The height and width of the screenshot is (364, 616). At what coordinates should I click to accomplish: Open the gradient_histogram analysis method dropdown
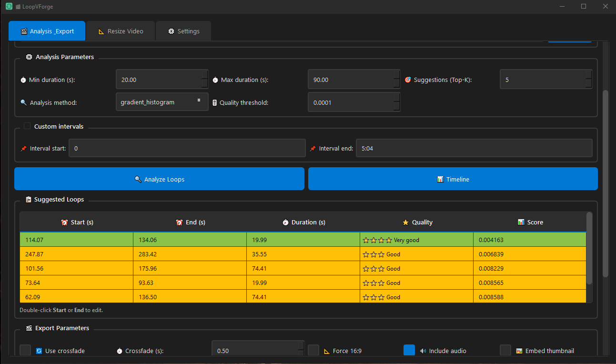tap(162, 102)
